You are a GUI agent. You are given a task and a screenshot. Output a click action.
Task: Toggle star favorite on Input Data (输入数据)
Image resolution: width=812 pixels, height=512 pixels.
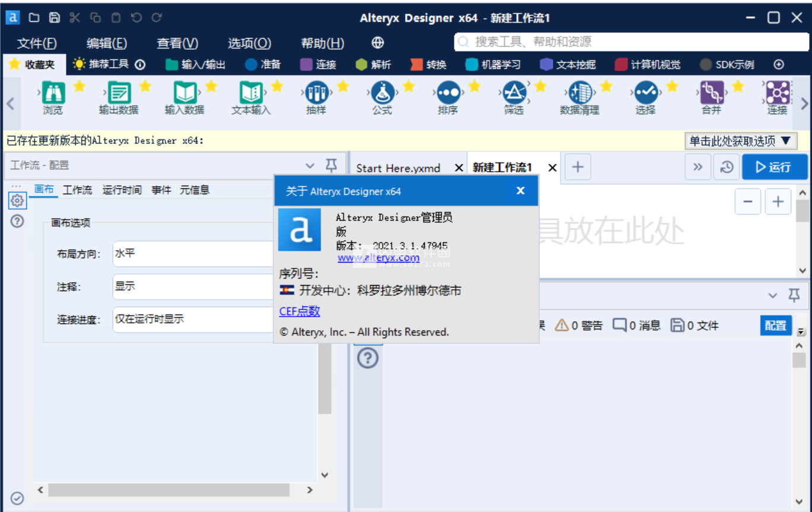(x=211, y=87)
